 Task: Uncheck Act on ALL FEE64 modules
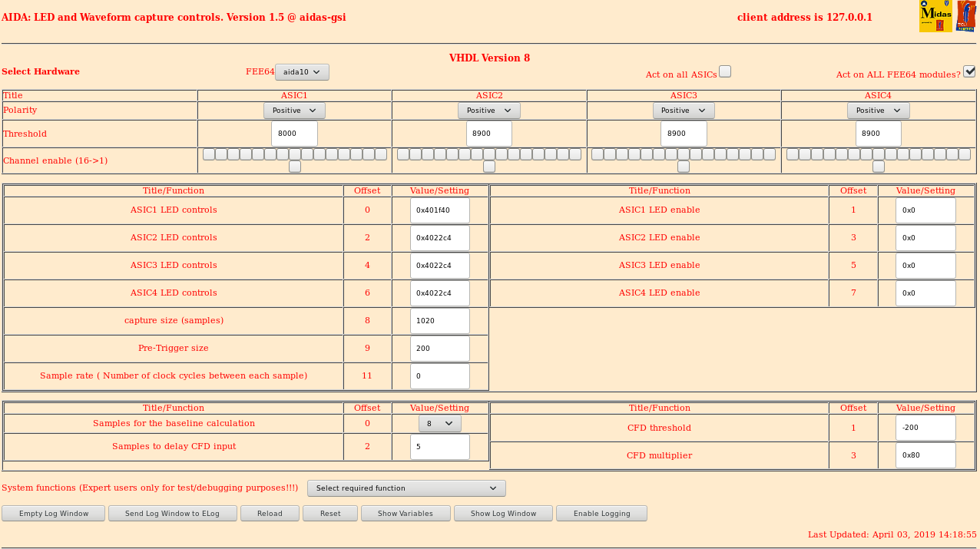point(969,71)
